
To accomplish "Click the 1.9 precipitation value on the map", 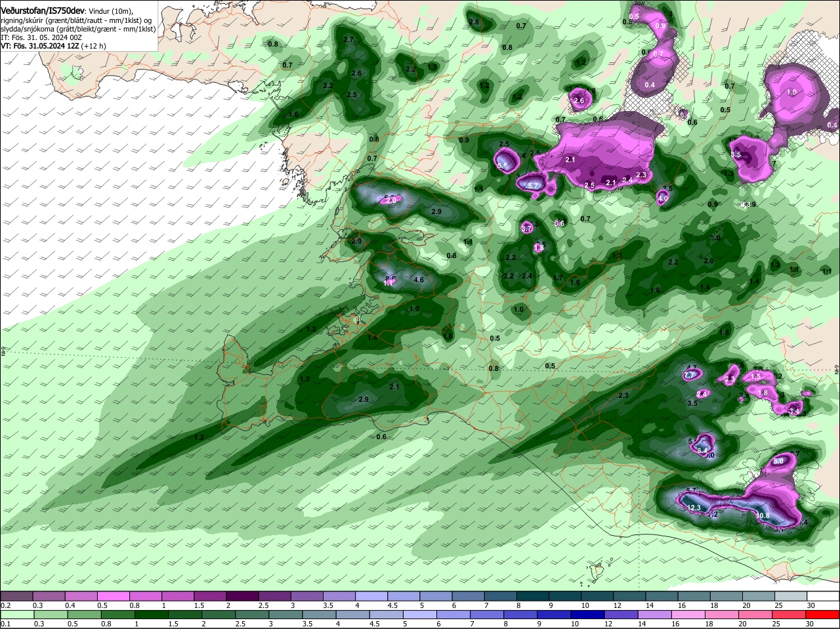I will 414,309.
